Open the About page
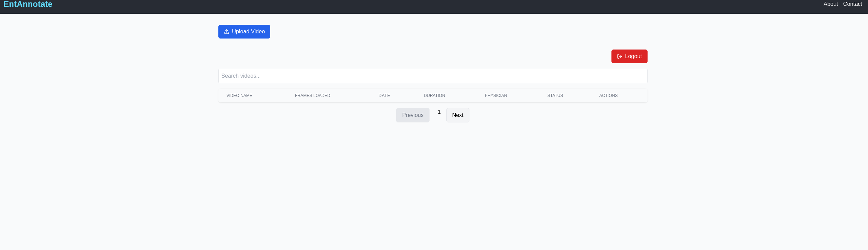 pos(831,4)
